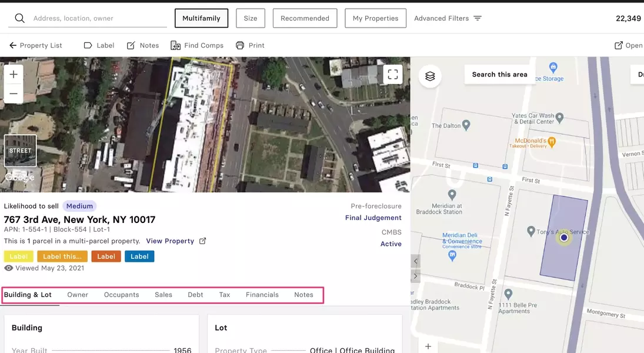Switch to the Financials tab
The width and height of the screenshot is (644, 353).
coord(262,295)
